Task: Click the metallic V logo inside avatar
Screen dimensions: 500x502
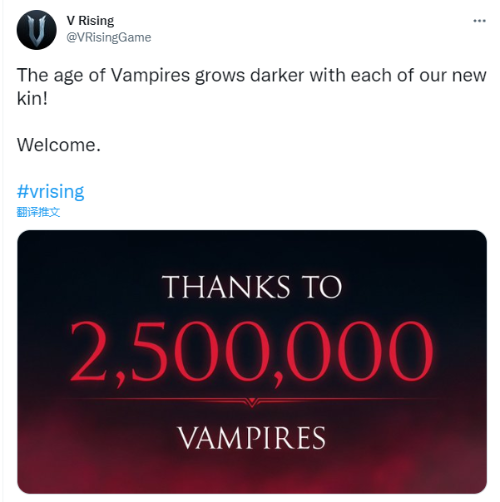Action: pyautogui.click(x=36, y=30)
